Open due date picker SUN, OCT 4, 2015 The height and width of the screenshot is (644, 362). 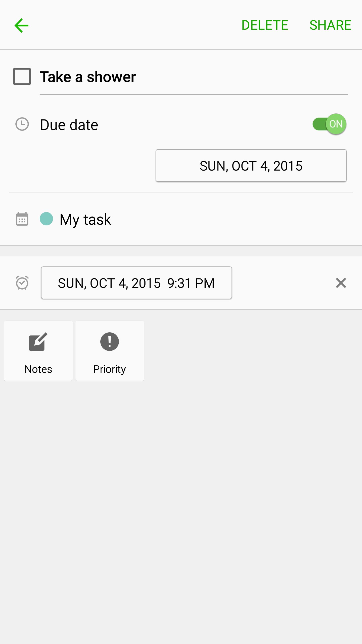[x=251, y=166]
